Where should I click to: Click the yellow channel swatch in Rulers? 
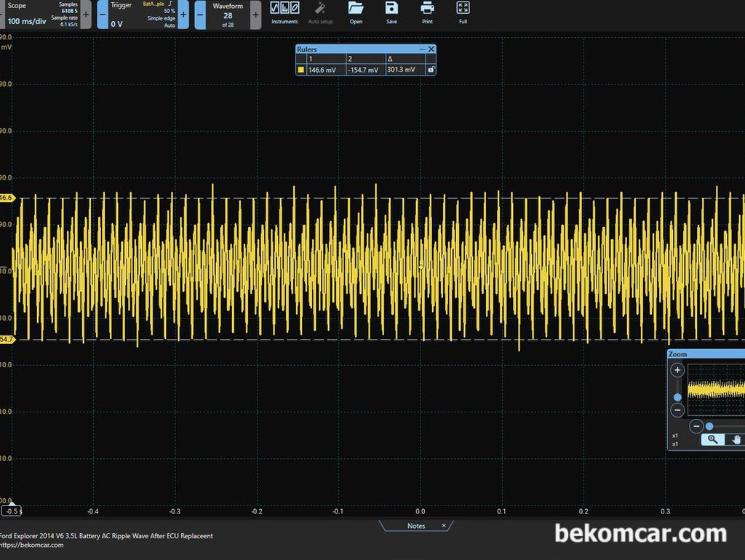[300, 70]
